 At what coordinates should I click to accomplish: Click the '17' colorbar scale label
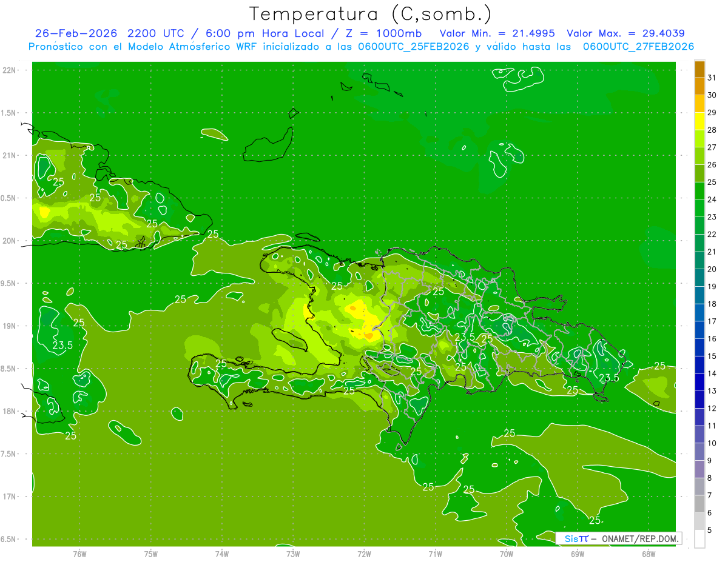tap(712, 321)
